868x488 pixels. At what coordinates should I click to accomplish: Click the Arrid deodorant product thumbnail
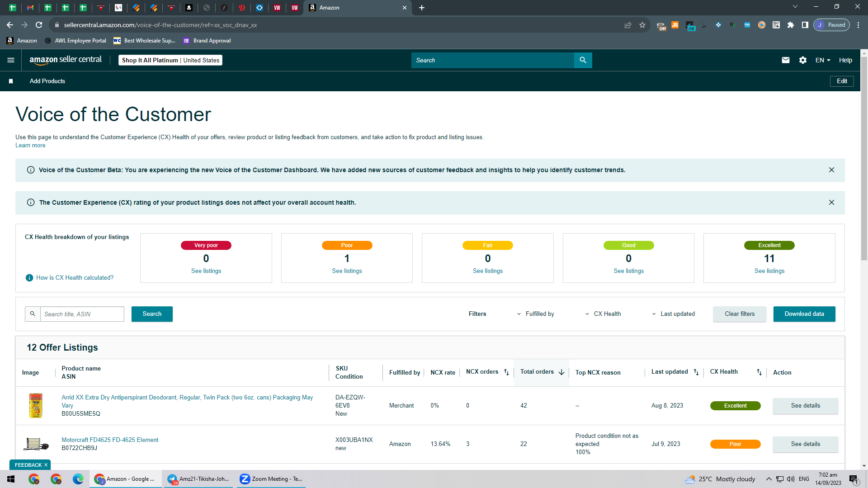pyautogui.click(x=36, y=406)
